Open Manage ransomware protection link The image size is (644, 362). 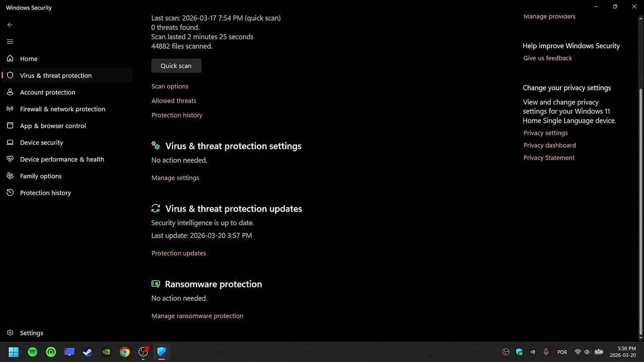tap(197, 316)
